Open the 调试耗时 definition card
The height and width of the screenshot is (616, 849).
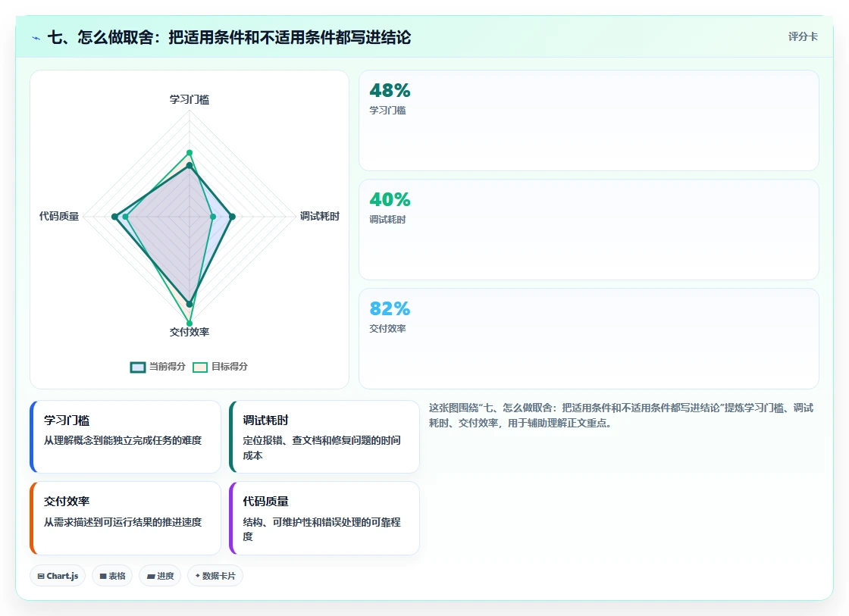click(x=324, y=437)
